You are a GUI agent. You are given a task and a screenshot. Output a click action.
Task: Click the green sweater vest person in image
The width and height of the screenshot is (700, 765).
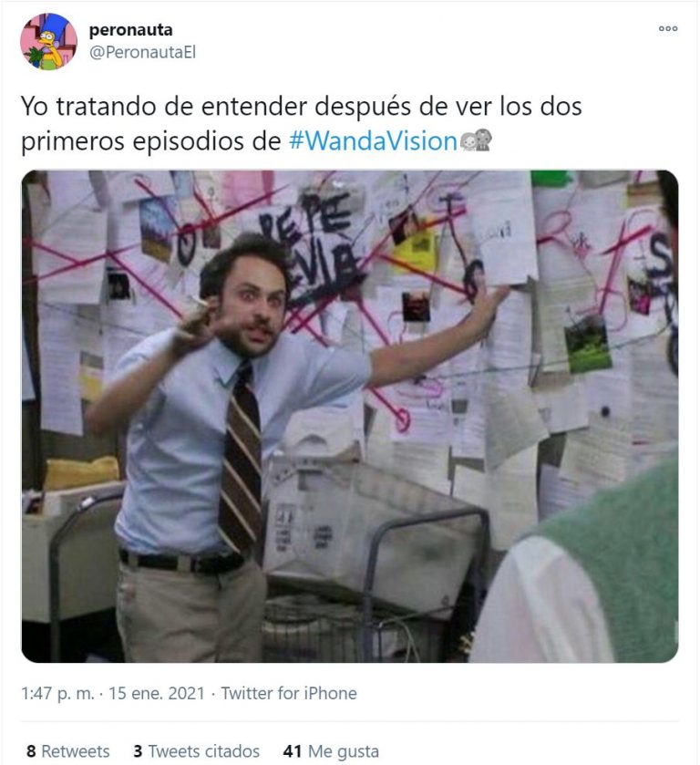point(576,561)
